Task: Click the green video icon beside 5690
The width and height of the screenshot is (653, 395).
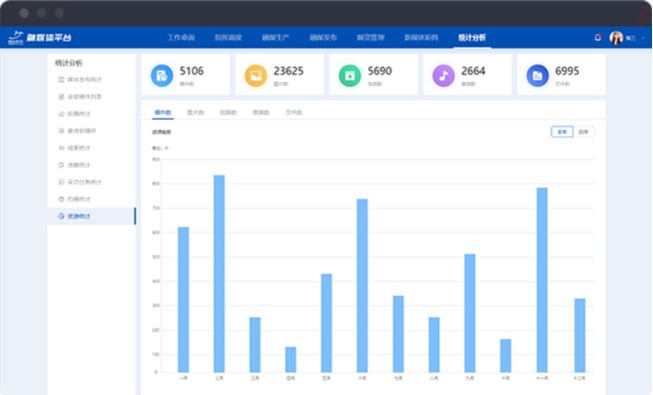Action: (x=350, y=75)
